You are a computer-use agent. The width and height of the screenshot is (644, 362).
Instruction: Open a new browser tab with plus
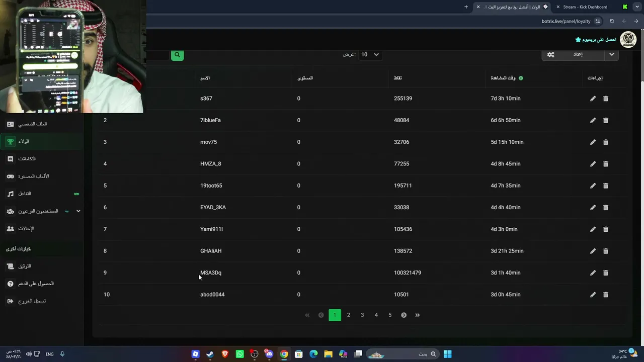pyautogui.click(x=466, y=7)
